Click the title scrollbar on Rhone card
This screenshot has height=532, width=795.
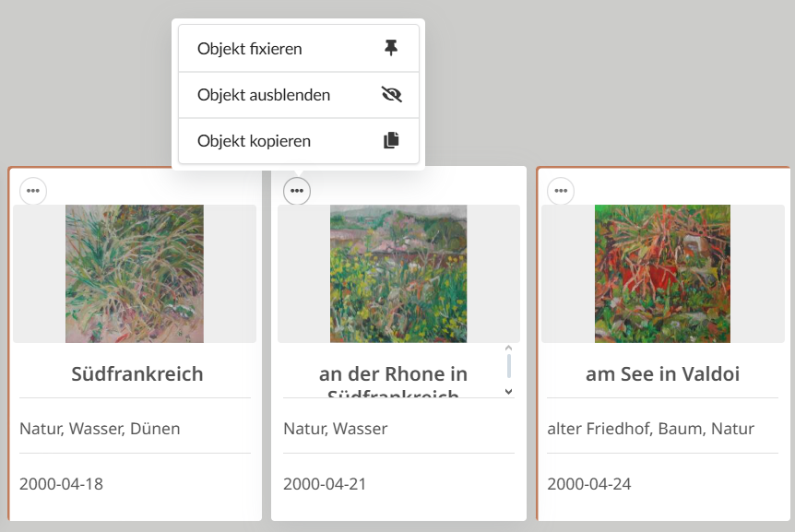(x=508, y=364)
